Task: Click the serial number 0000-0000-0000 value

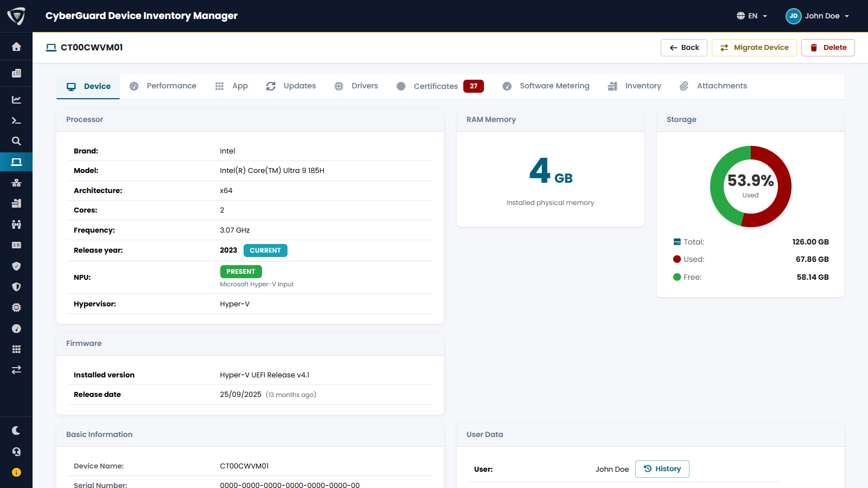Action: tap(290, 485)
